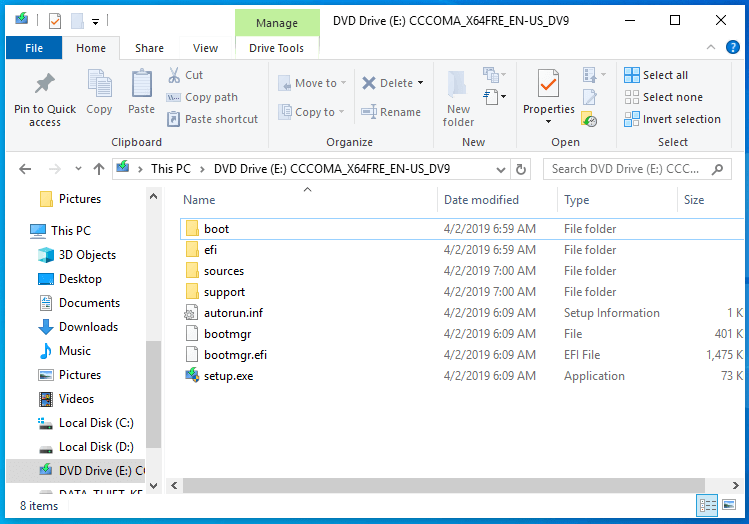Image resolution: width=749 pixels, height=524 pixels.
Task: Click This PC in address breadcrumb
Action: (x=171, y=169)
